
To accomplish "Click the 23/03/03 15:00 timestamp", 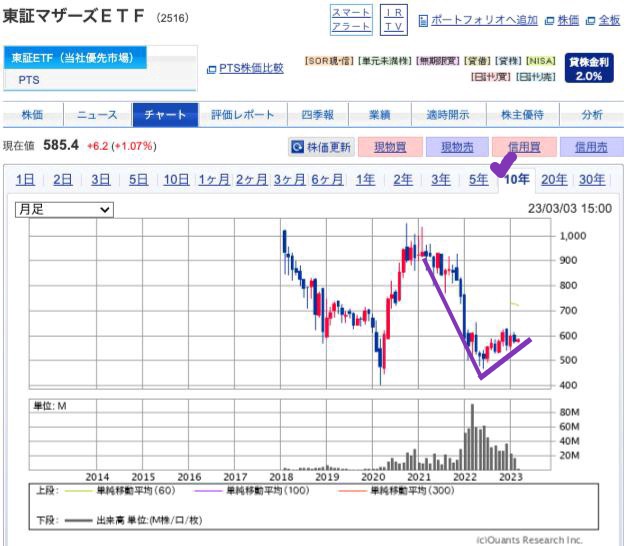I will 570,209.
